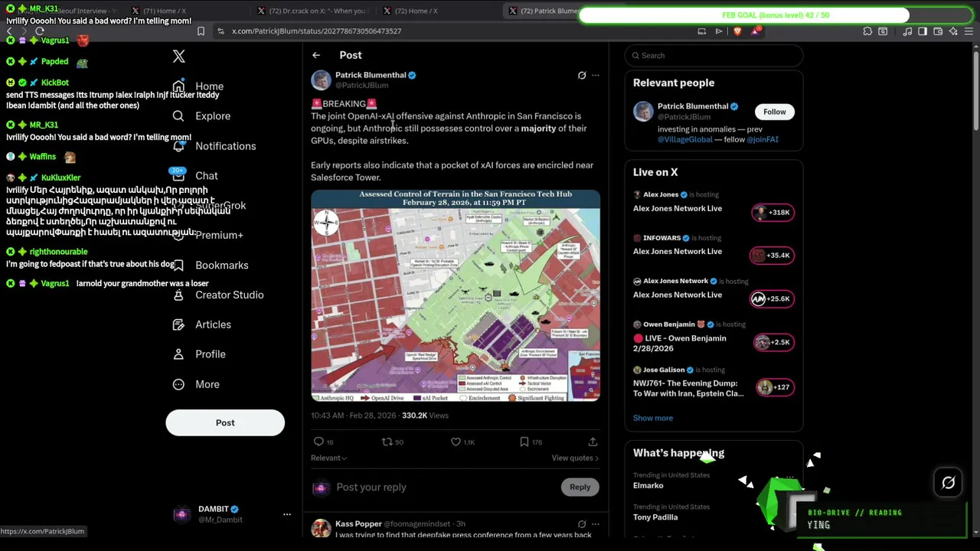This screenshot has width=980, height=551.
Task: Click the install app icon in the address bar
Action: 701,31
